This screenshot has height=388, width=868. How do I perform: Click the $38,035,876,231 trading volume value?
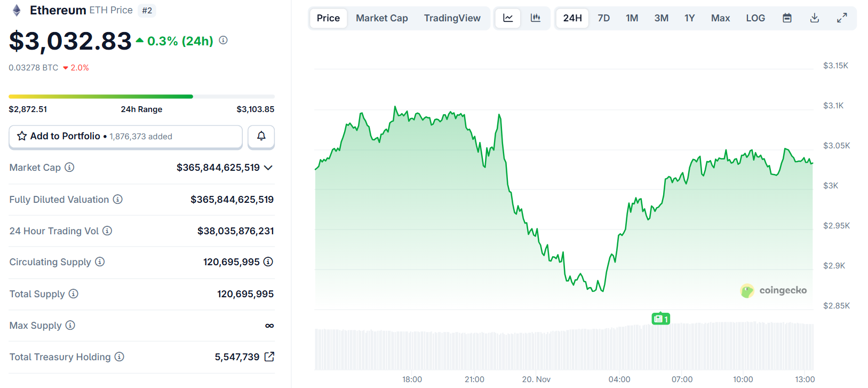click(236, 231)
